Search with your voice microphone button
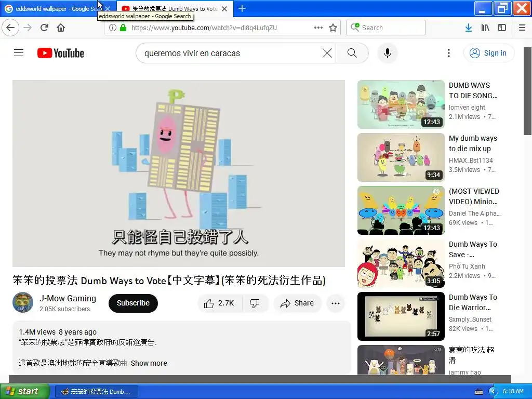The height and width of the screenshot is (399, 532). (x=388, y=54)
